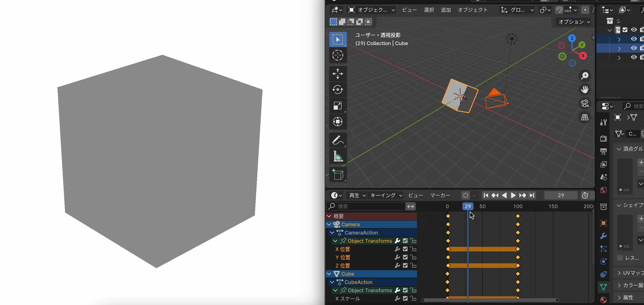The image size is (644, 305).
Task: Open the オプション dropdown
Action: (x=574, y=22)
